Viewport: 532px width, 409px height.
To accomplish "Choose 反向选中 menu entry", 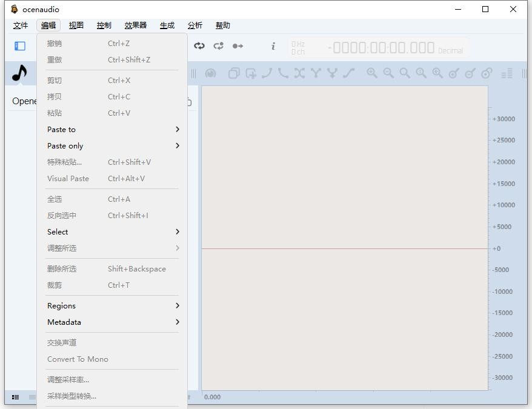I will tap(112, 216).
